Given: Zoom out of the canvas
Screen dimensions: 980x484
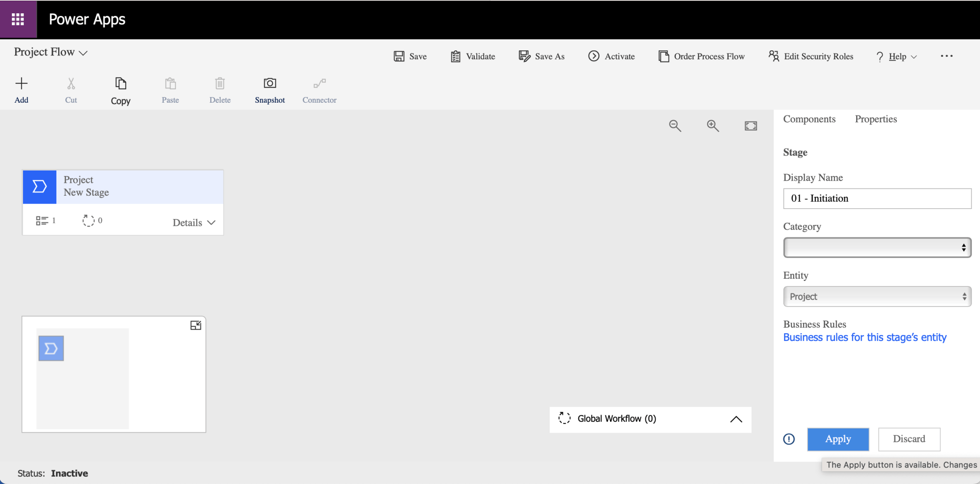Looking at the screenshot, I should 675,126.
